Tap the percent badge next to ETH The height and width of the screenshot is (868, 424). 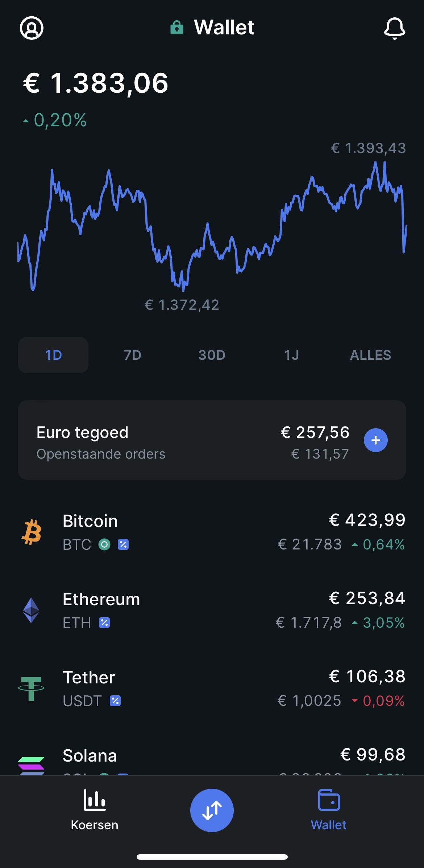click(104, 623)
